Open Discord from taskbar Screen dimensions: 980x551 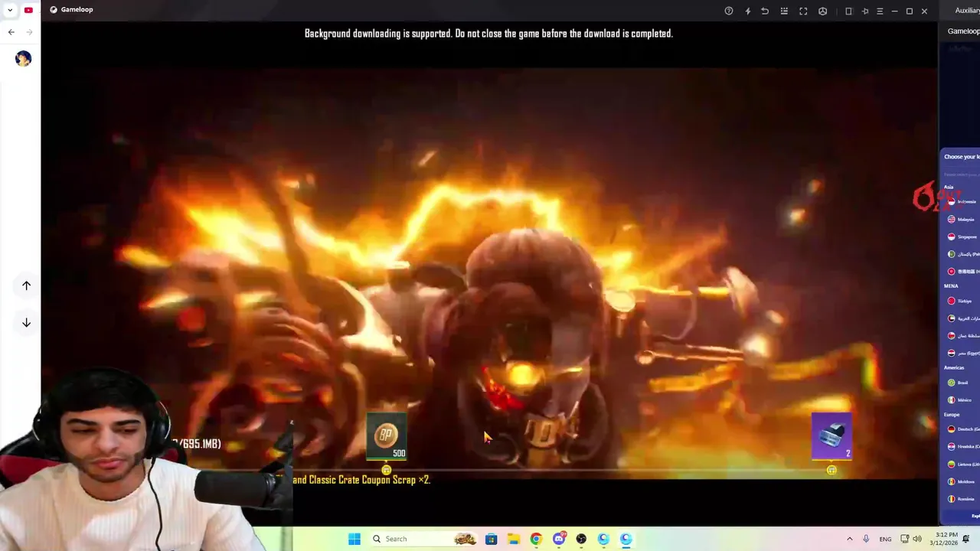coord(559,539)
